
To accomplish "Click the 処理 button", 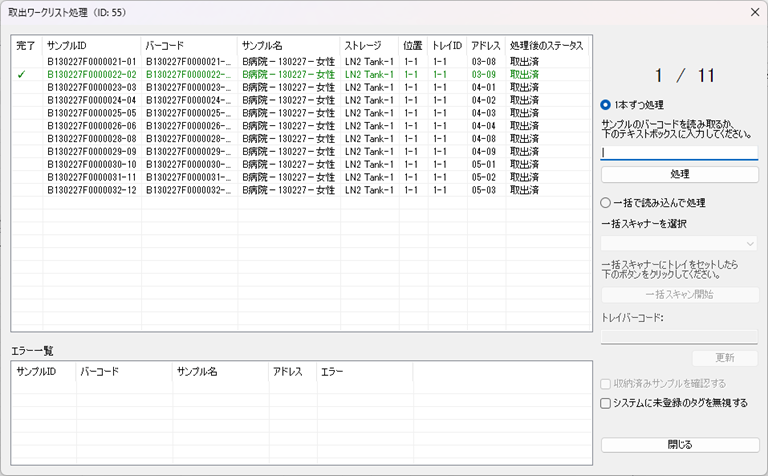I will [x=679, y=174].
